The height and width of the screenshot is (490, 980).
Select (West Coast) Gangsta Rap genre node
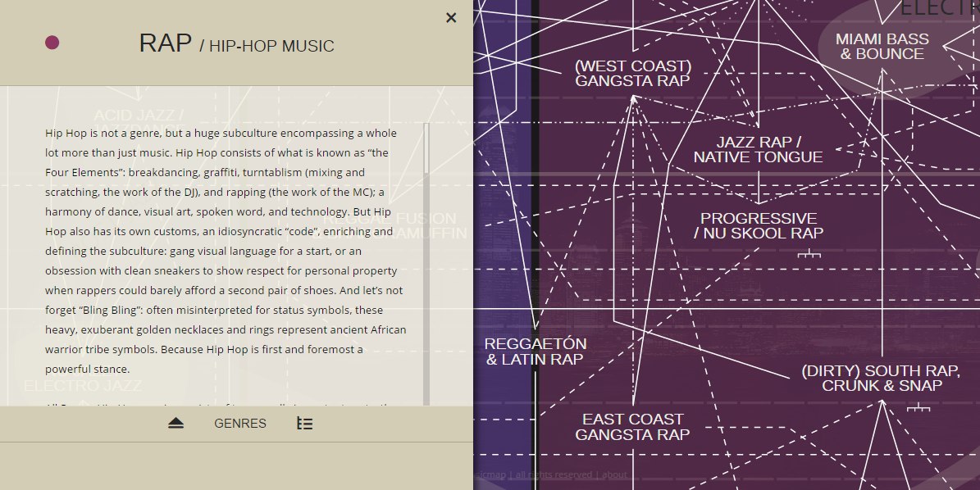tap(632, 73)
